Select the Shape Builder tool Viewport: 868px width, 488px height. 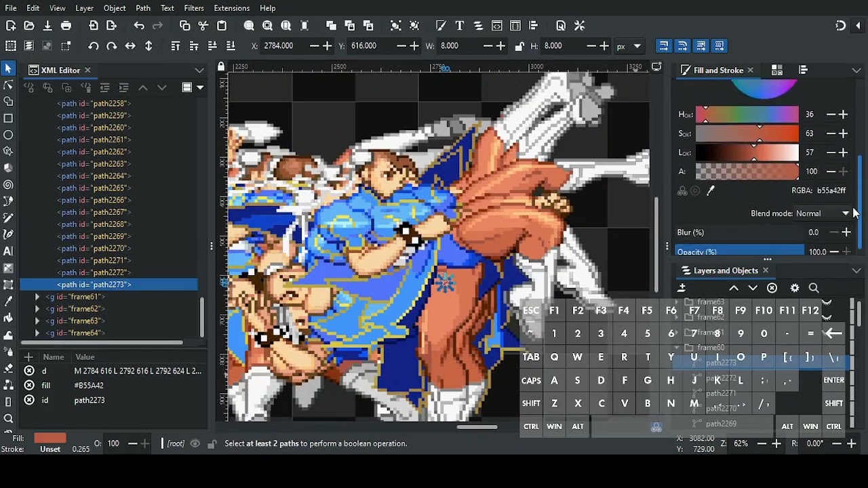click(8, 102)
